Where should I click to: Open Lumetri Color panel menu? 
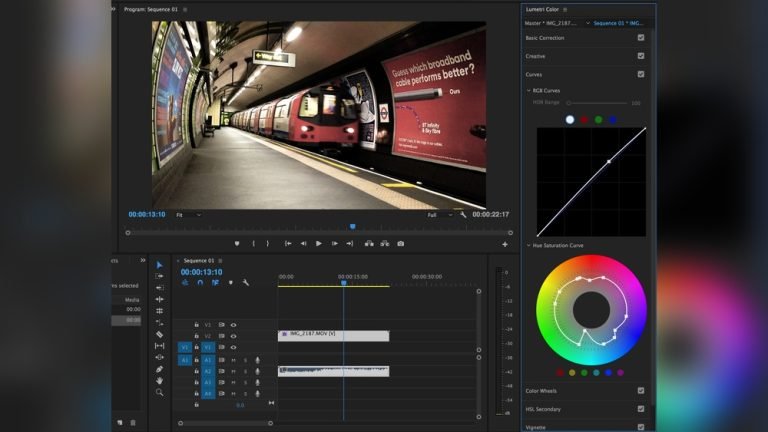pos(565,9)
